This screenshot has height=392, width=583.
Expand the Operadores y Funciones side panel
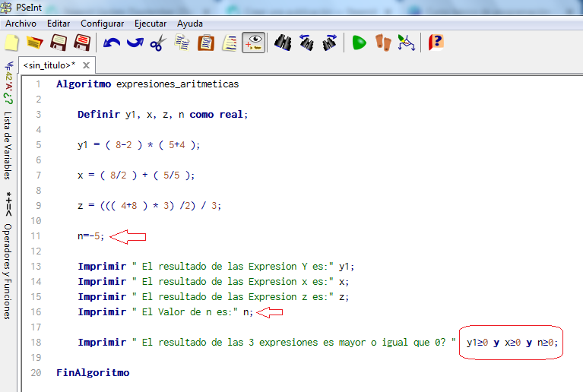8,271
